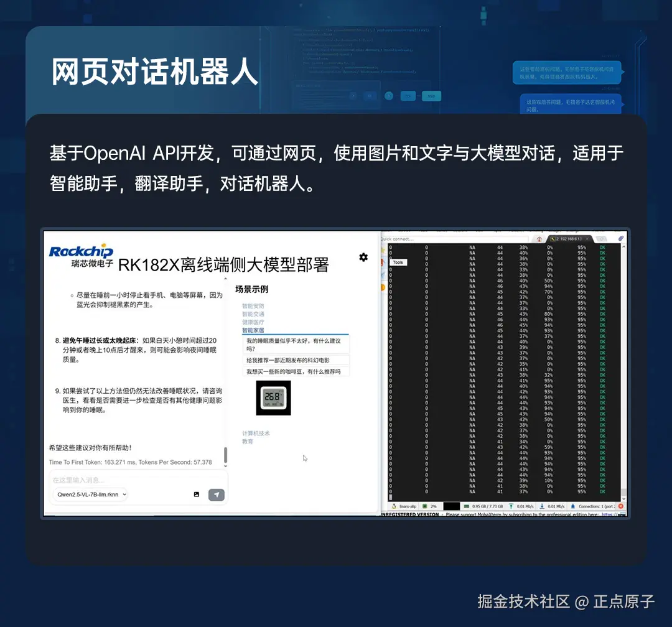Click the chat scrollbar thumb

[x=225, y=455]
